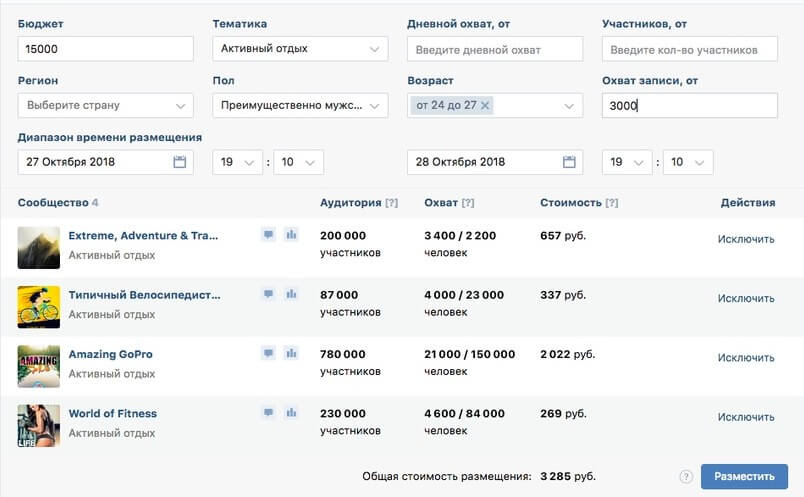Click the end date field 28 Октября 2018
The width and height of the screenshot is (804, 497).
point(495,162)
